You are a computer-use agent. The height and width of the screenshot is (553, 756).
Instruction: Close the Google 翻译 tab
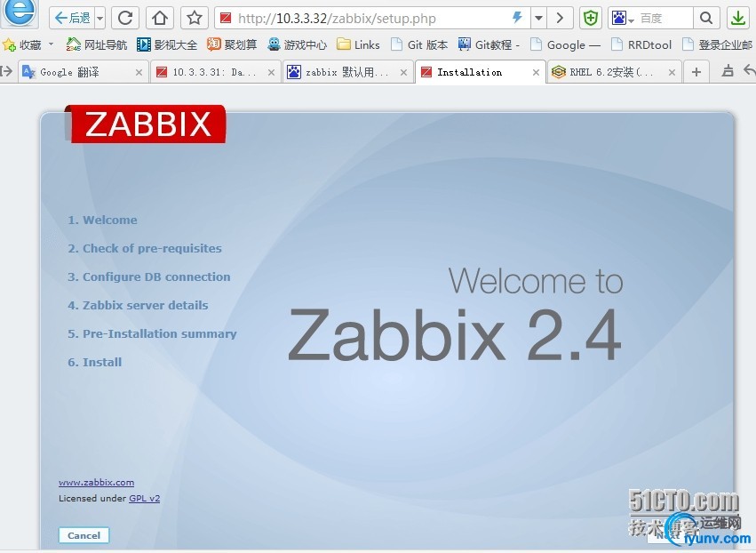139,72
